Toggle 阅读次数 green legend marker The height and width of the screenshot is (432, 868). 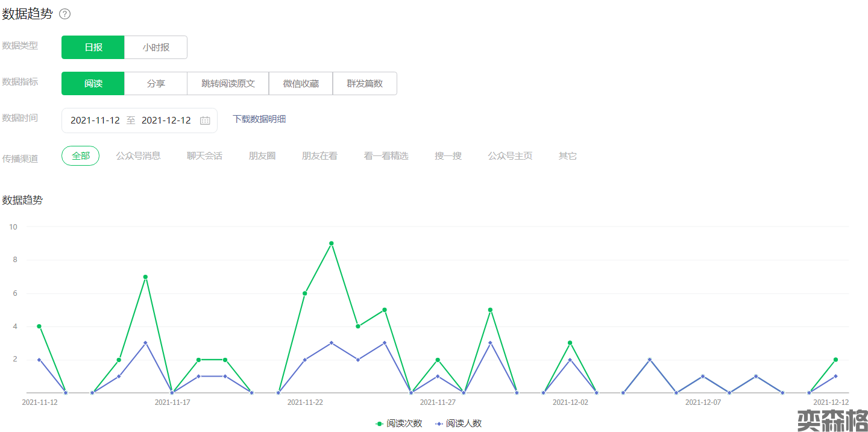(x=379, y=424)
